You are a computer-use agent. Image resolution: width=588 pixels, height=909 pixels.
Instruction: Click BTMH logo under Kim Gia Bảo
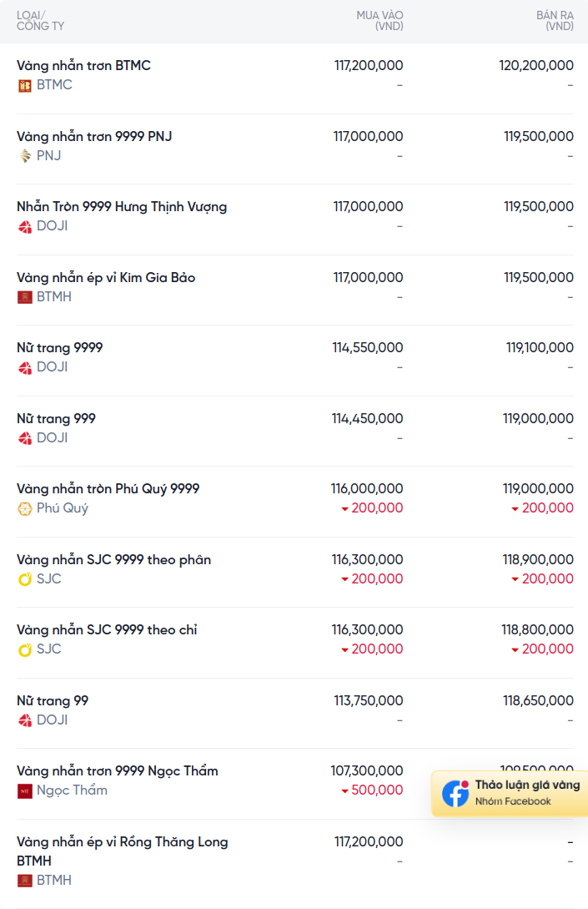[24, 297]
